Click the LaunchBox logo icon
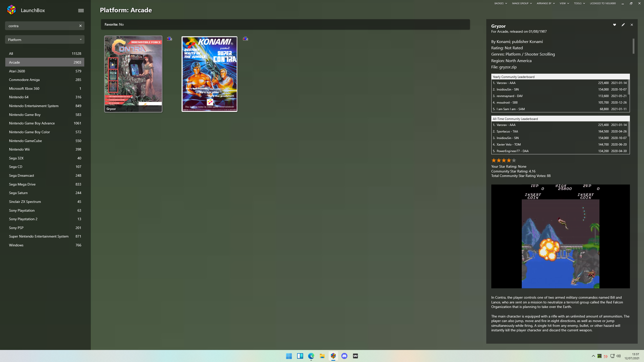644x362 pixels. pyautogui.click(x=11, y=10)
